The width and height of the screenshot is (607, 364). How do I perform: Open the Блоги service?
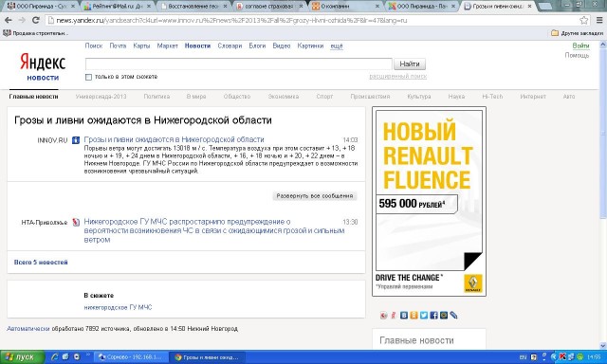(x=257, y=45)
